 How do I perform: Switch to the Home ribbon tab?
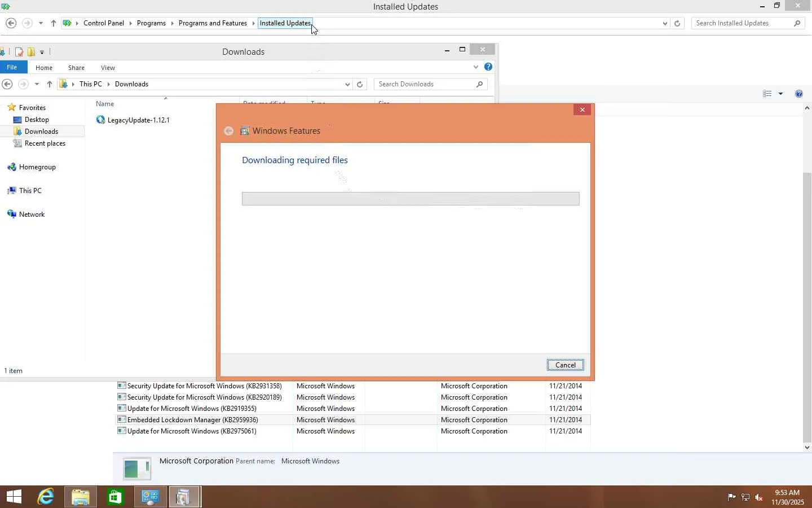pyautogui.click(x=44, y=68)
